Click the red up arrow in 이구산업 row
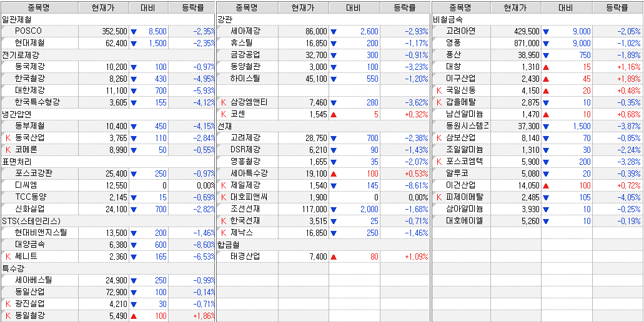The height and width of the screenshot is (322, 644). coord(546,79)
